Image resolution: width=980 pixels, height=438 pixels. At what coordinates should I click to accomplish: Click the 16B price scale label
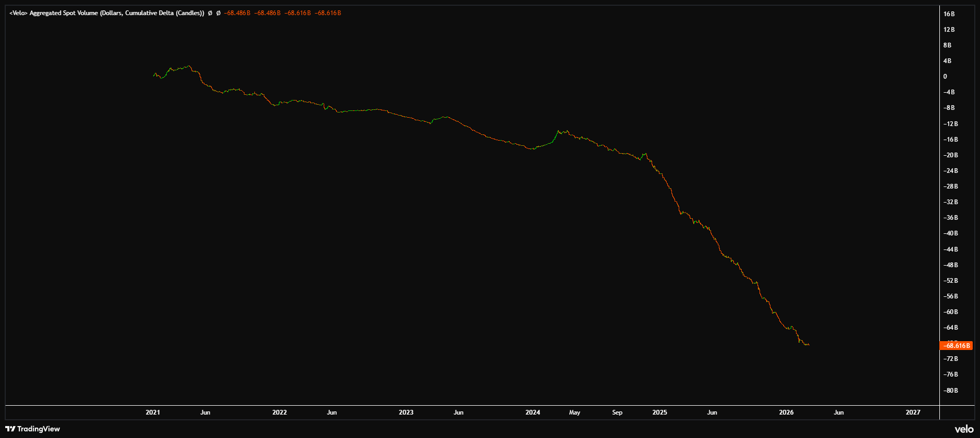[949, 14]
